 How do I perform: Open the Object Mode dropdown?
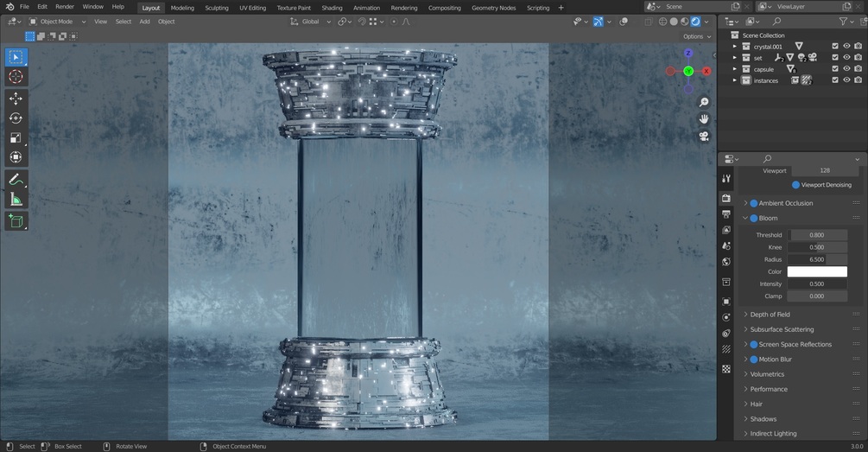click(x=58, y=22)
